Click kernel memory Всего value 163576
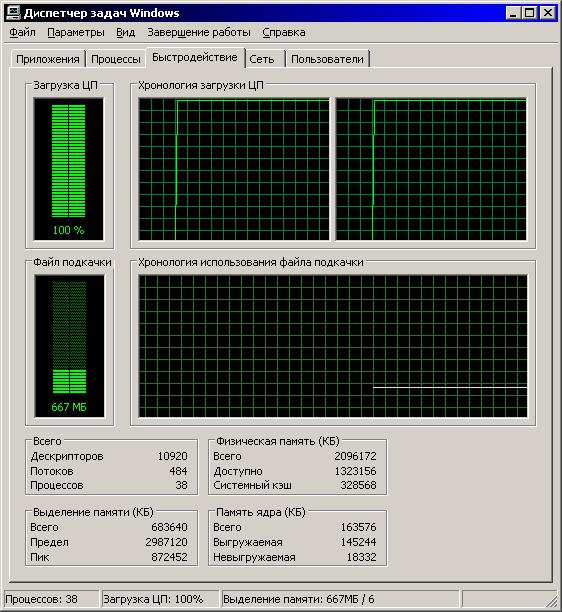The width and height of the screenshot is (562, 612). pyautogui.click(x=358, y=527)
